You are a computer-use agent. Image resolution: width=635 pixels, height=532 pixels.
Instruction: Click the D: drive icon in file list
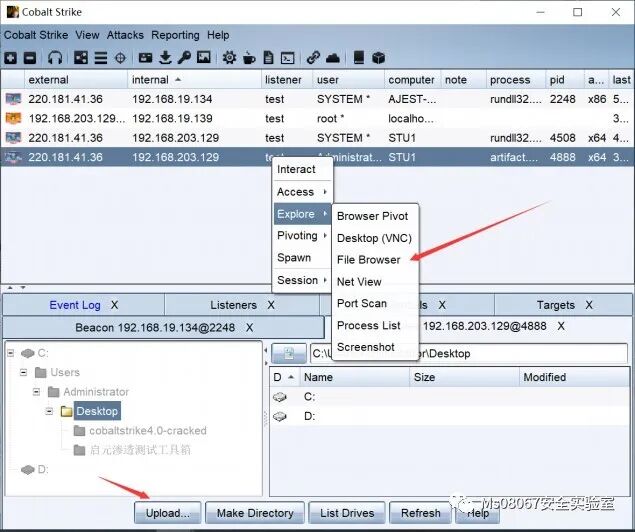click(279, 416)
